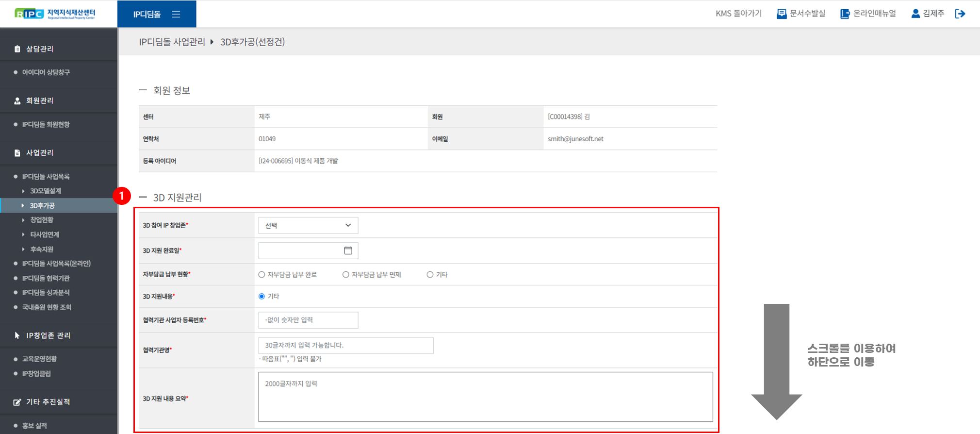Choose 기타 radio for 자부담금 납부 현황

[430, 275]
